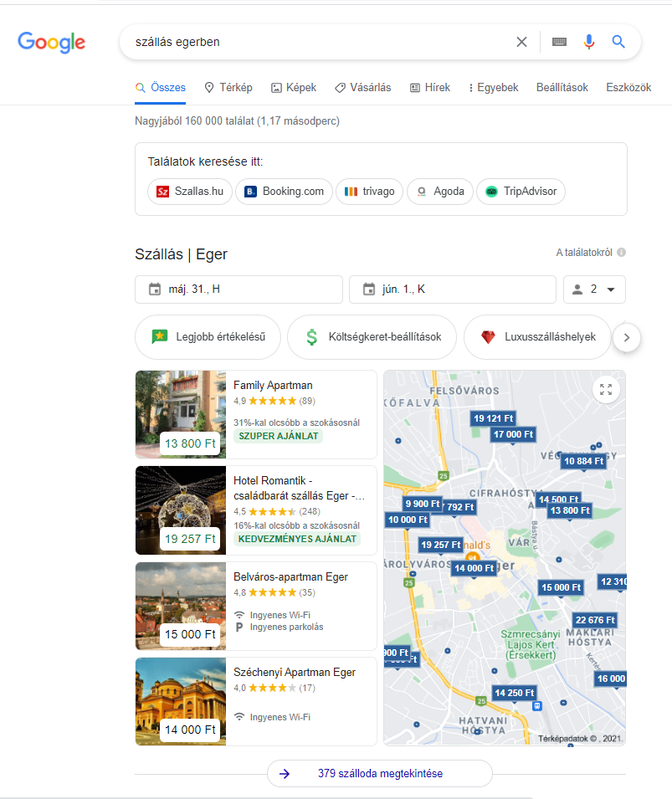Go to the Vásárlás tab
This screenshot has width=672, height=799.
(x=363, y=88)
